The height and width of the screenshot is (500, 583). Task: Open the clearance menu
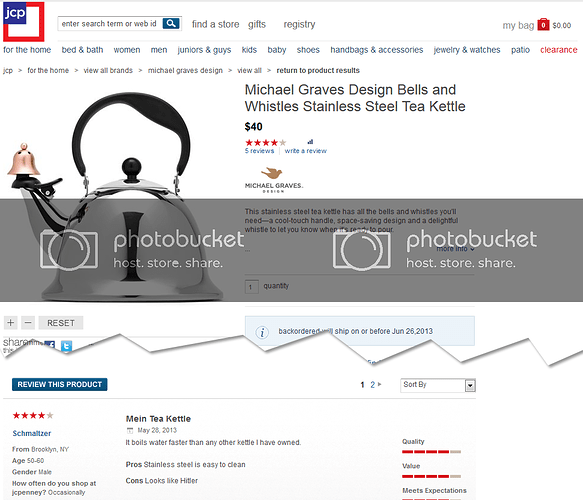[x=558, y=50]
